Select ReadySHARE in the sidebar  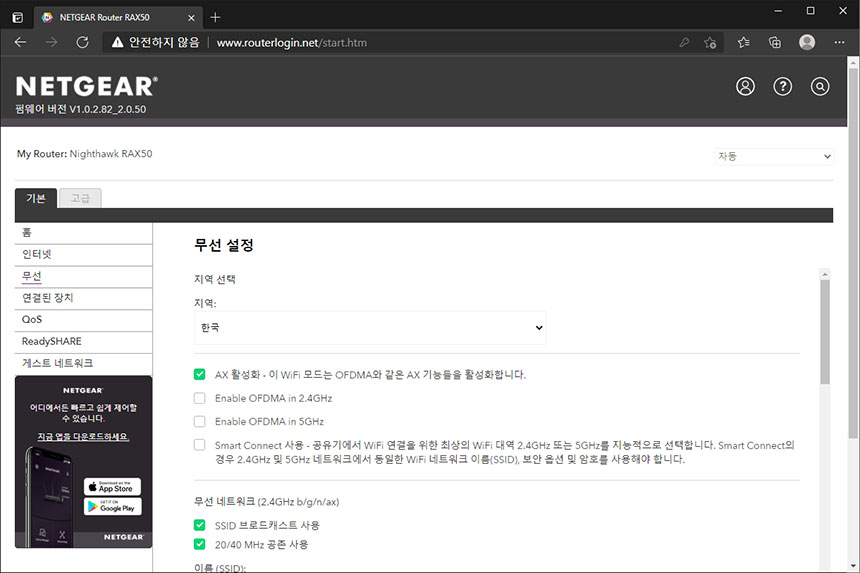click(83, 342)
